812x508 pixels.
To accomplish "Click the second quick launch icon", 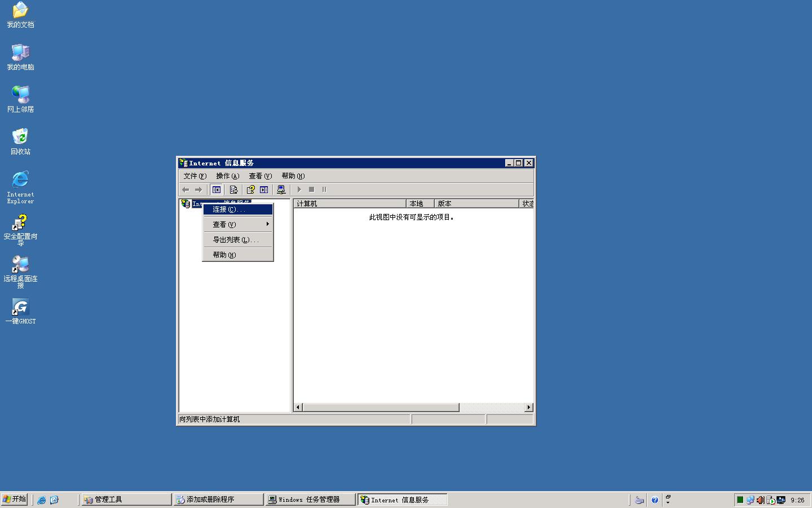I will pos(54,500).
